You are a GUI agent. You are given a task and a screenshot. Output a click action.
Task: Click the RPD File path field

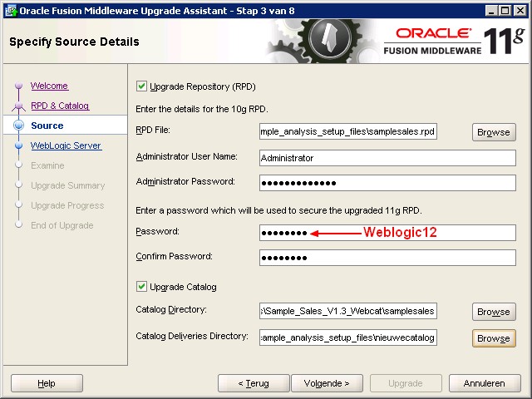pos(348,131)
